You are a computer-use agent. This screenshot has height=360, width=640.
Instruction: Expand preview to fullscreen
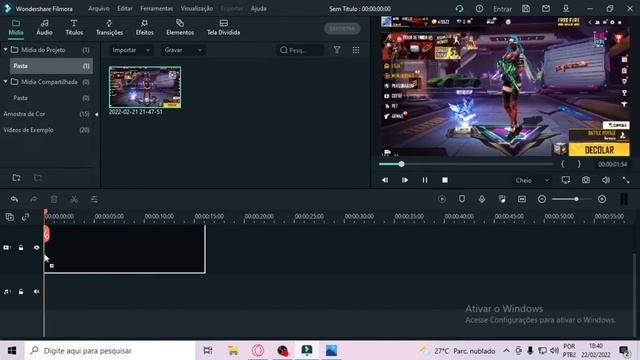626,180
